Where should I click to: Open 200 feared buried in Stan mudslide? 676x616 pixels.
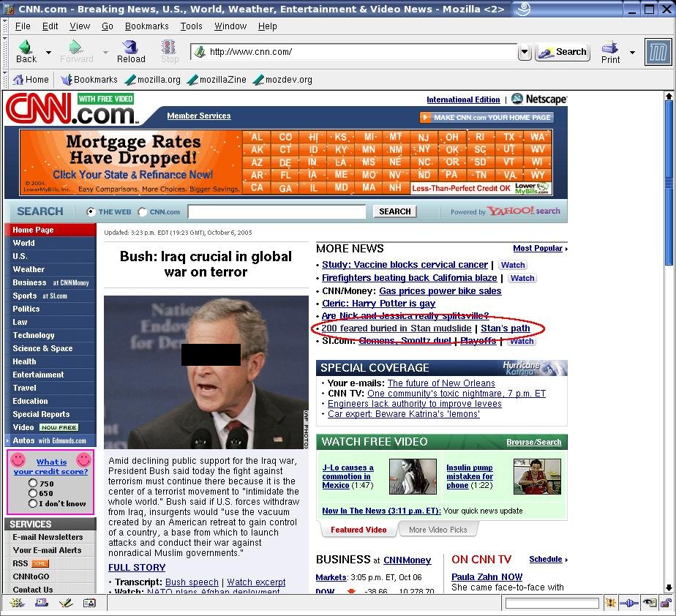(397, 328)
